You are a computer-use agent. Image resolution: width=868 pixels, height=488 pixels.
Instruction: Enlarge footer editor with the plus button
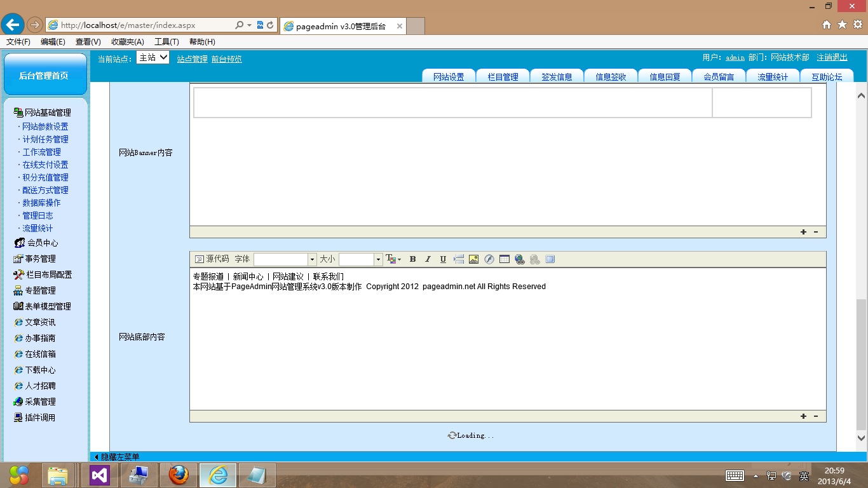point(803,416)
